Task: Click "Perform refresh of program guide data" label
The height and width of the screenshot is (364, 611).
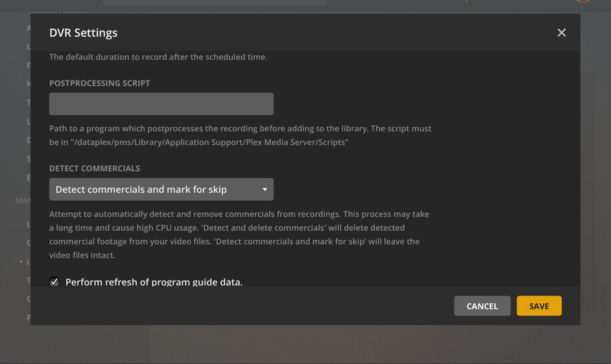Action: 154,282
